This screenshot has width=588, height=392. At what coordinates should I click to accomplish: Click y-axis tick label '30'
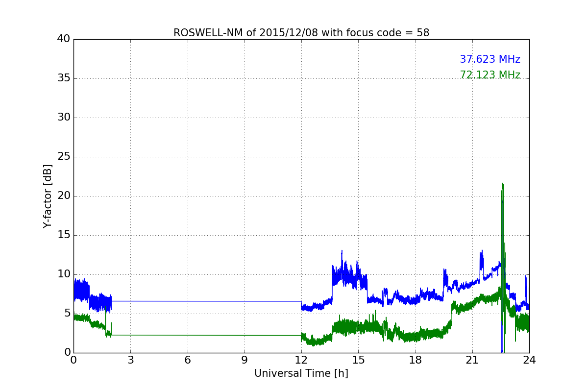(64, 118)
